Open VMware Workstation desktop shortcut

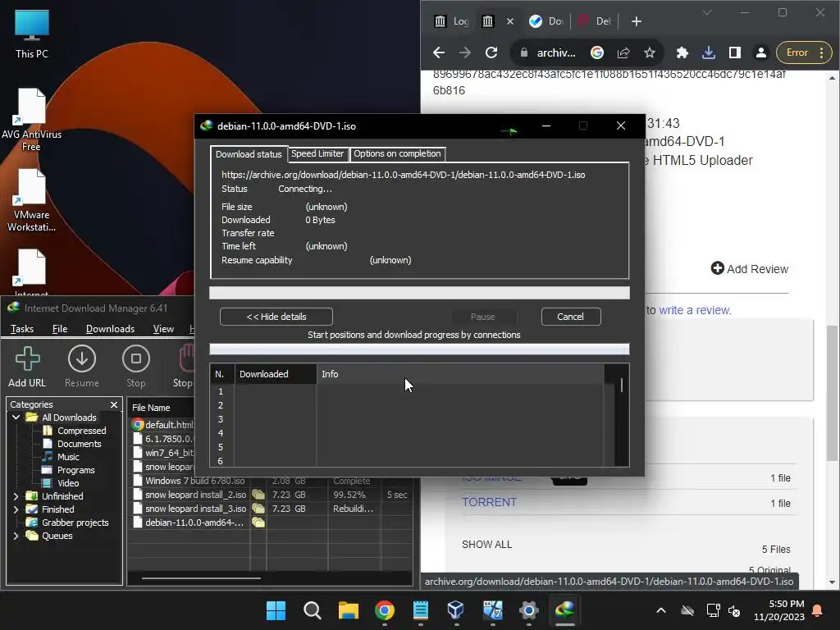(x=32, y=200)
